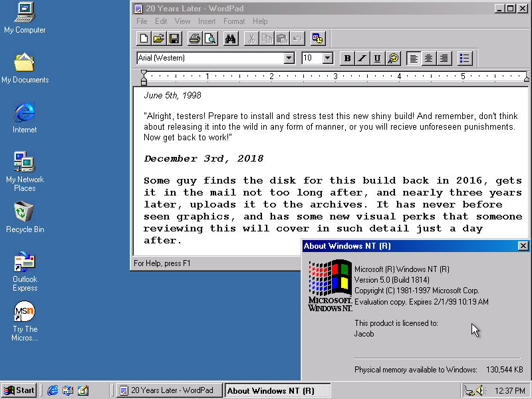Open a file with the folder icon
This screenshot has height=399, width=532.
click(159, 39)
